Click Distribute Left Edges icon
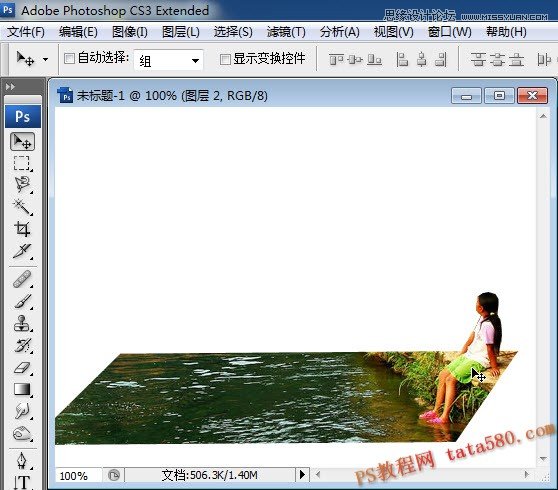This screenshot has height=490, width=558. click(544, 59)
